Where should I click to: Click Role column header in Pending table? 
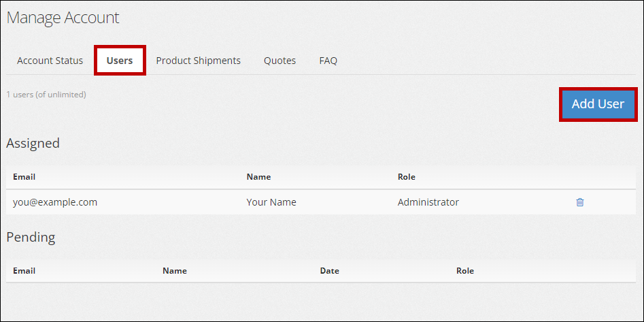click(464, 271)
